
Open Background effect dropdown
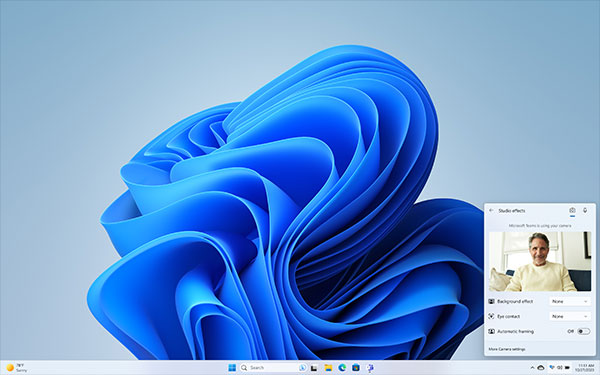[x=570, y=302]
